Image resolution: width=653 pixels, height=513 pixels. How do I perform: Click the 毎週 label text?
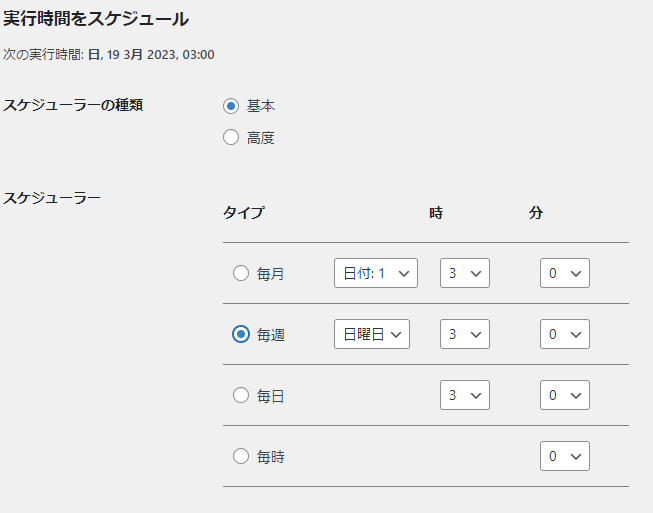(271, 335)
